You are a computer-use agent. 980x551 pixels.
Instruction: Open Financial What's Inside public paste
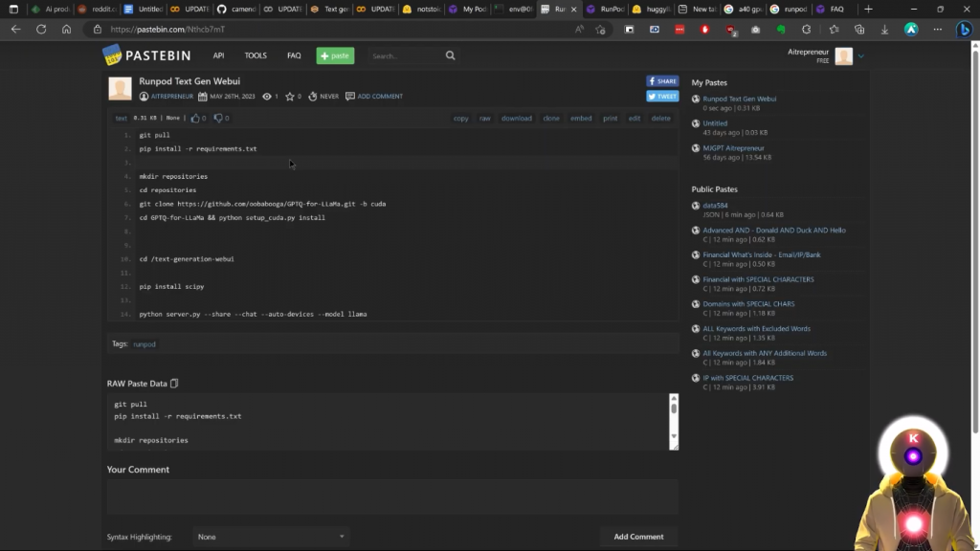pos(761,254)
